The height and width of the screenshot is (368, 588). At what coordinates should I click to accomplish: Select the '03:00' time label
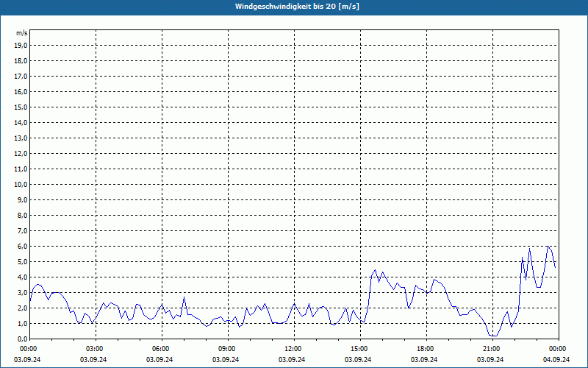pyautogui.click(x=94, y=349)
